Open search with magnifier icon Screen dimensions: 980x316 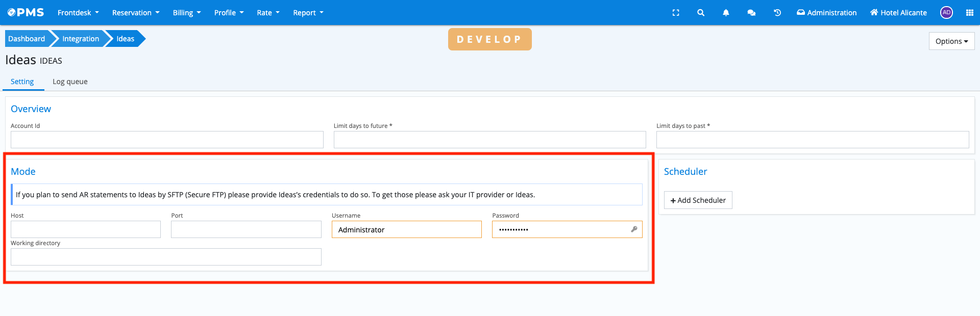[x=701, y=13]
